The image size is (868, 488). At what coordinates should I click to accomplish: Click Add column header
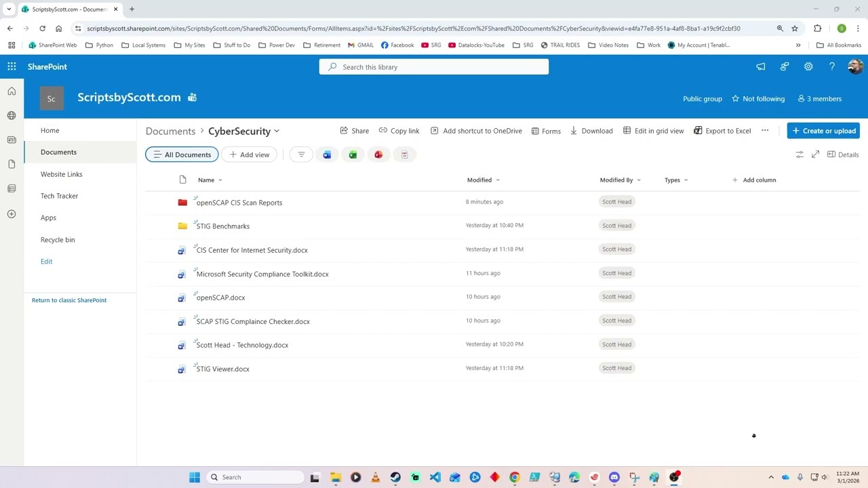tap(754, 180)
